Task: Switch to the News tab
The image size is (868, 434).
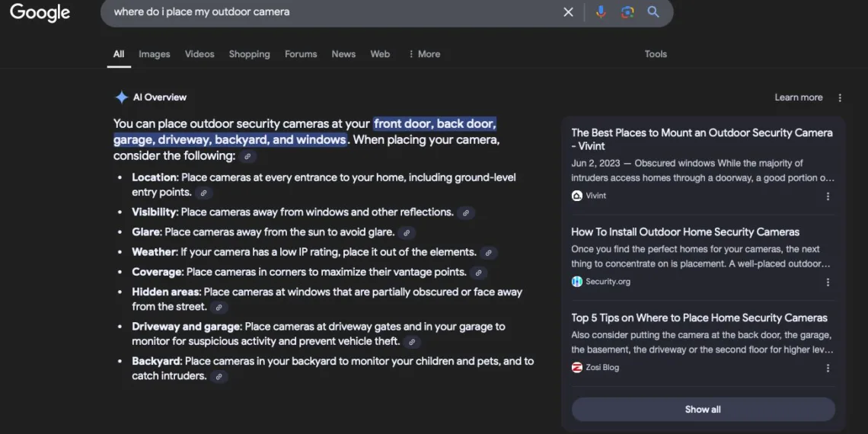Action: tap(343, 54)
